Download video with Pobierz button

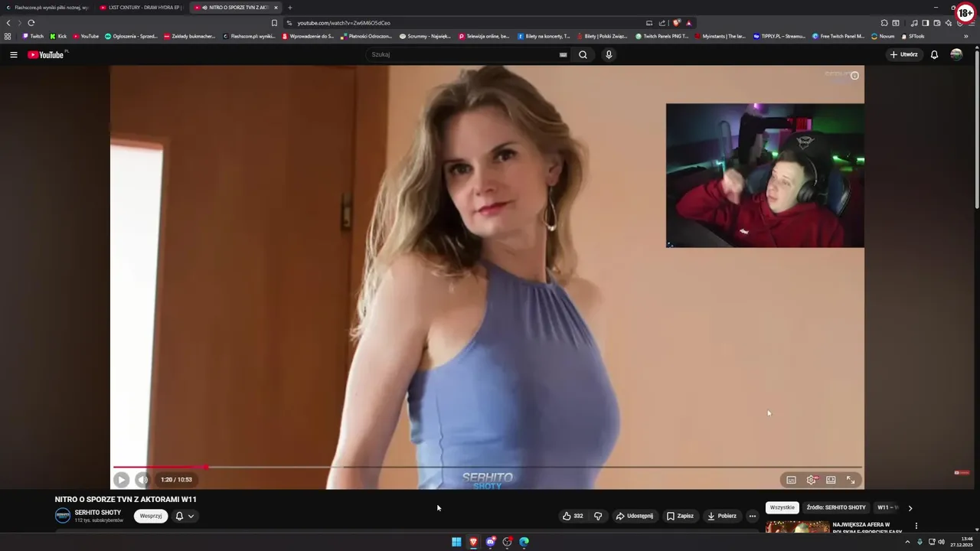point(721,516)
